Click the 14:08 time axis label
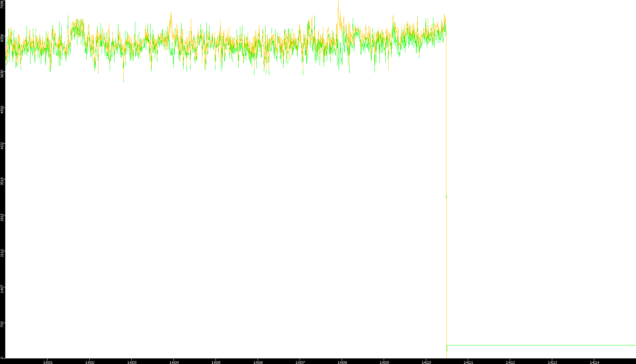636x364 pixels. coord(342,362)
